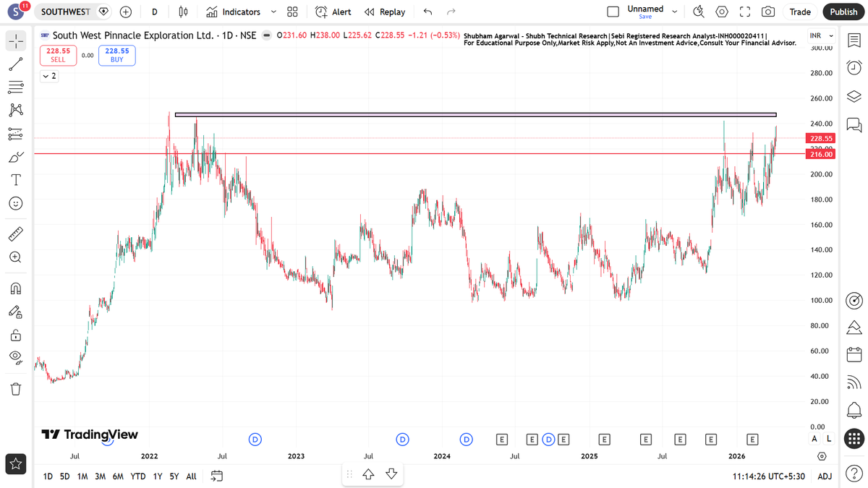The height and width of the screenshot is (488, 868).
Task: Open drawing tool favorites via star icon
Action: pyautogui.click(x=16, y=463)
